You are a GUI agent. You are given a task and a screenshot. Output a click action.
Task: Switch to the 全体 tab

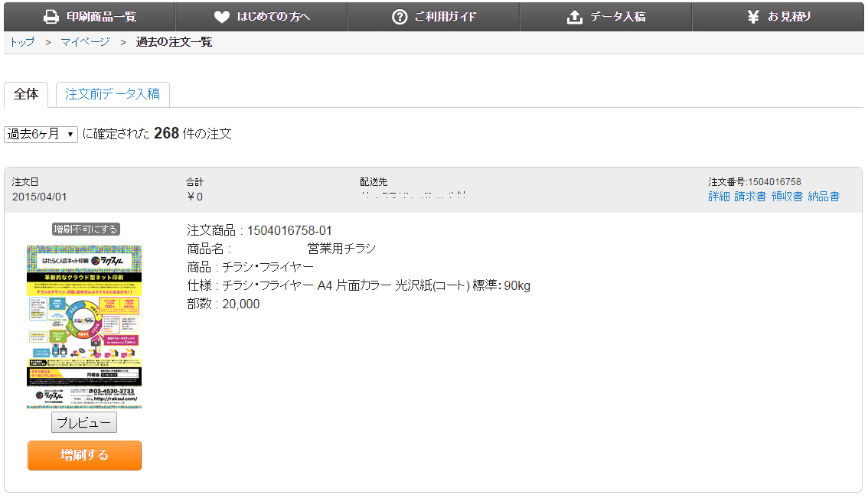pos(26,94)
